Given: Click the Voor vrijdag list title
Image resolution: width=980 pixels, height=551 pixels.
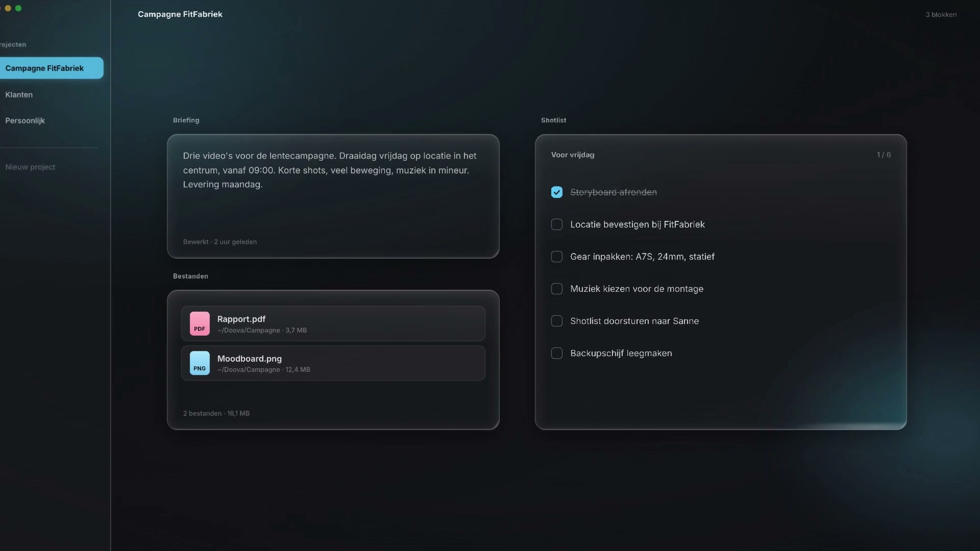Looking at the screenshot, I should tap(573, 155).
